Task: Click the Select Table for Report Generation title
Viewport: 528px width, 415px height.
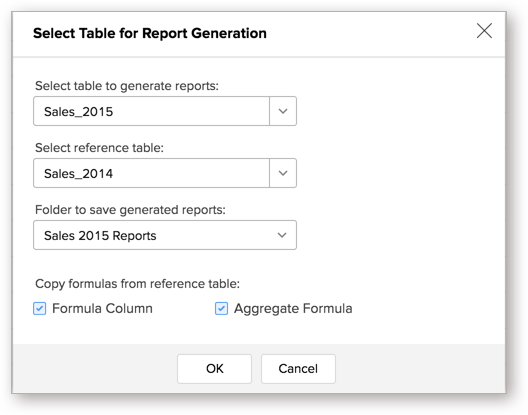Action: pos(150,33)
